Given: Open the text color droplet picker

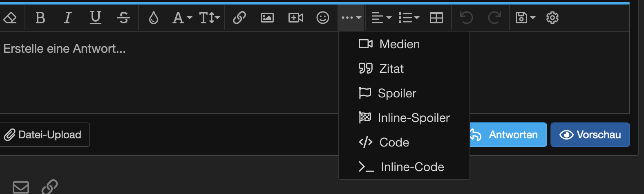Looking at the screenshot, I should pyautogui.click(x=154, y=18).
